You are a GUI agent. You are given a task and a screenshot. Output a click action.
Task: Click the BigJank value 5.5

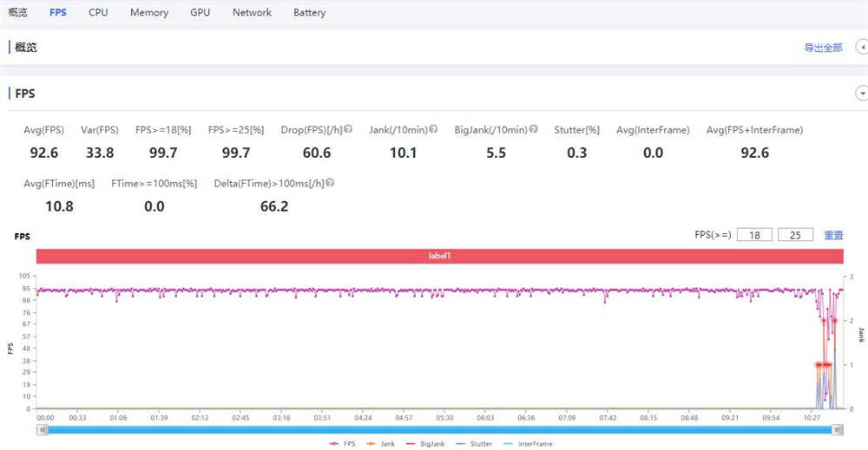496,153
